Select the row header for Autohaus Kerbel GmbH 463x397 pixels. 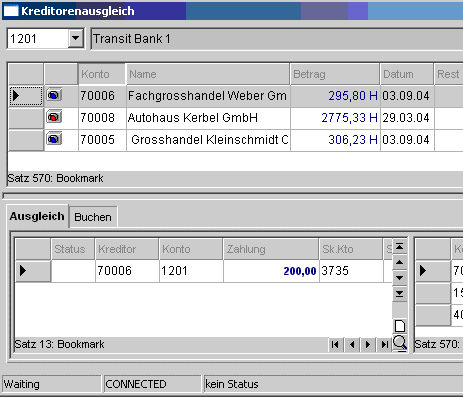[x=26, y=118]
